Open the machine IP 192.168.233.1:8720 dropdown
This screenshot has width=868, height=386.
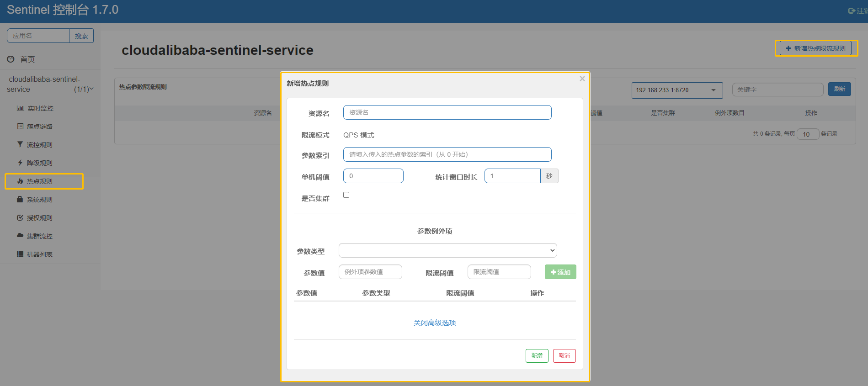677,90
